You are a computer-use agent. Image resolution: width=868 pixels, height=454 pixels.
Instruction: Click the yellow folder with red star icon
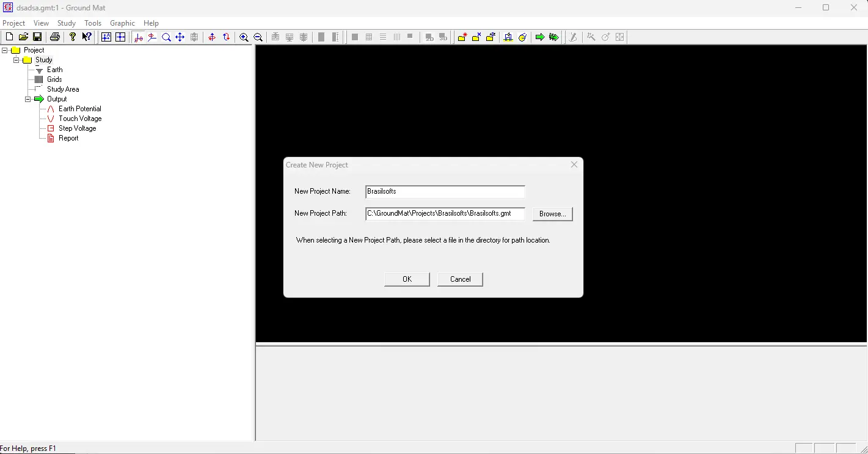462,37
